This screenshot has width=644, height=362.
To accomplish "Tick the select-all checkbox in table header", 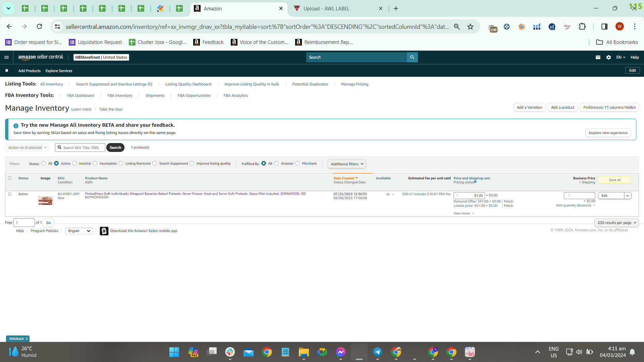I will [9, 178].
